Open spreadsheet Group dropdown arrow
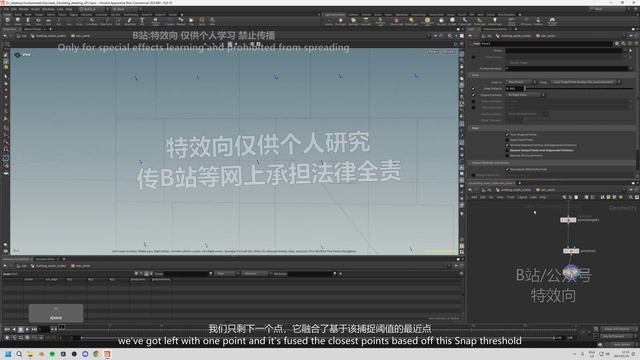 [211, 273]
